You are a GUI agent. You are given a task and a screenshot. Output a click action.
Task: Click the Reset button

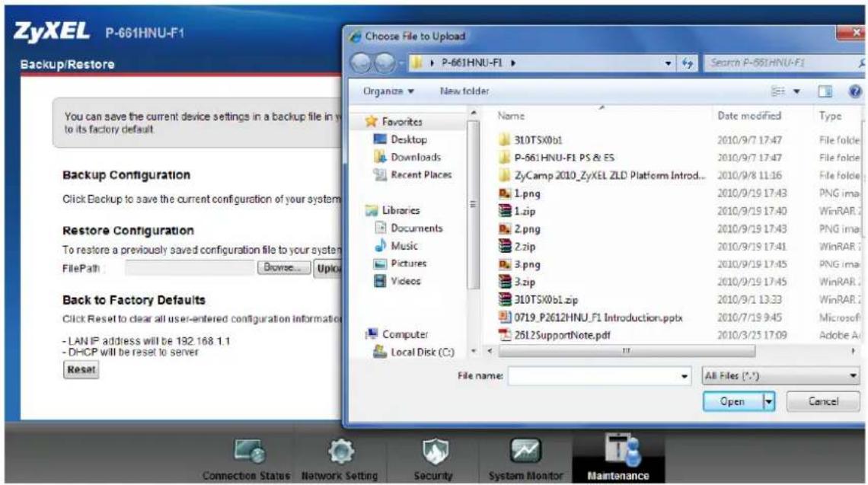81,369
